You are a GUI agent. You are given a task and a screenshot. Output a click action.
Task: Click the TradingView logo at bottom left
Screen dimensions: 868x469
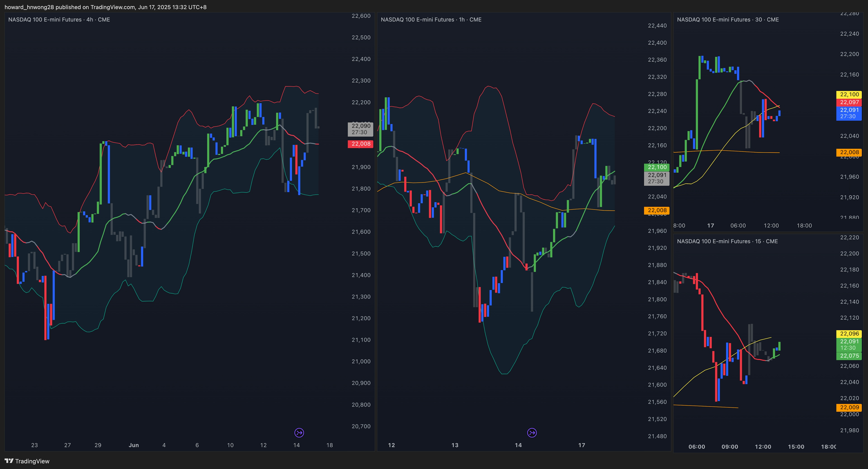27,461
